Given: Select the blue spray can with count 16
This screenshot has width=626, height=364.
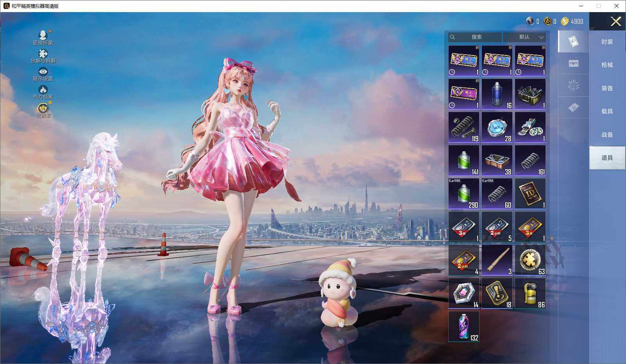Looking at the screenshot, I should (497, 94).
